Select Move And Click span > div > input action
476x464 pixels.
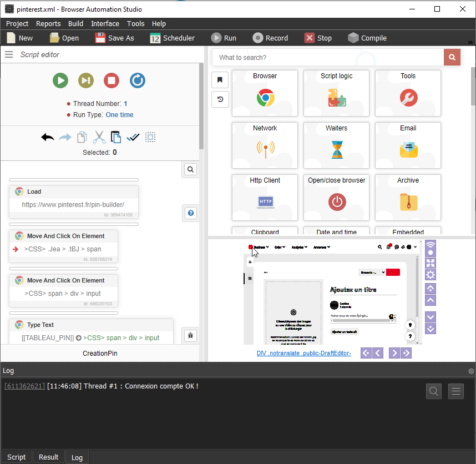point(63,291)
